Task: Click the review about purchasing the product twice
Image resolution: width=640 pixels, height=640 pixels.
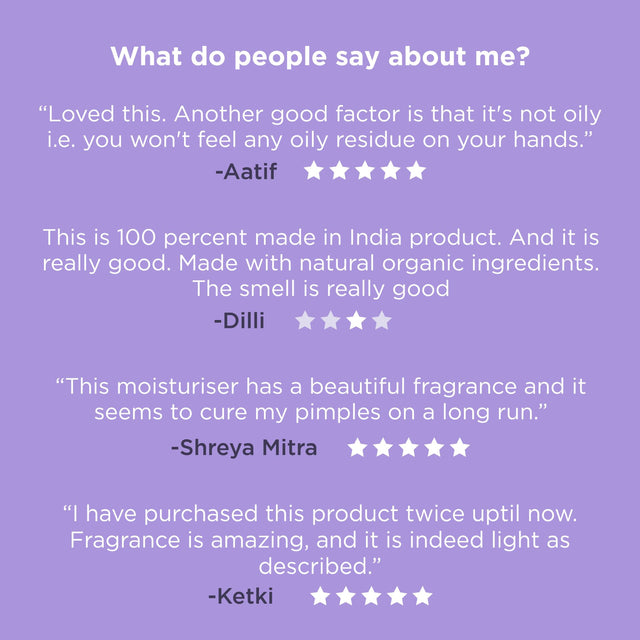Action: pos(320,540)
